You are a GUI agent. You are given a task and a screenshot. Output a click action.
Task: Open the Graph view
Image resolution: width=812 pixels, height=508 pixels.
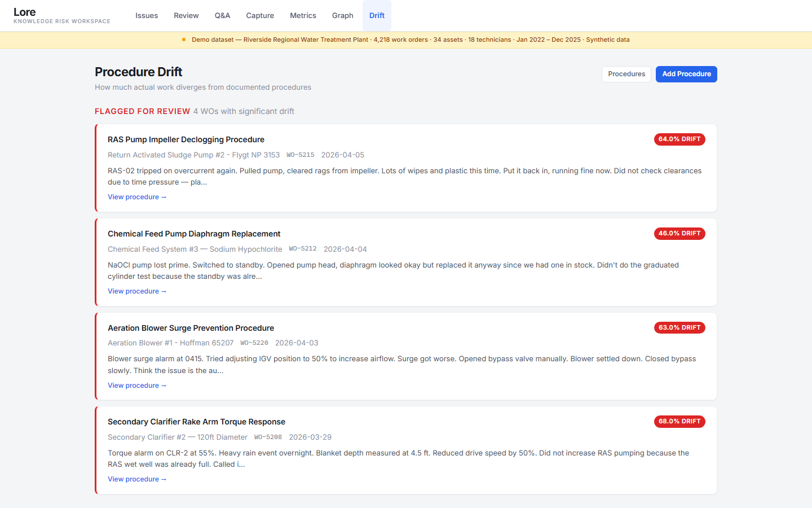(x=342, y=15)
